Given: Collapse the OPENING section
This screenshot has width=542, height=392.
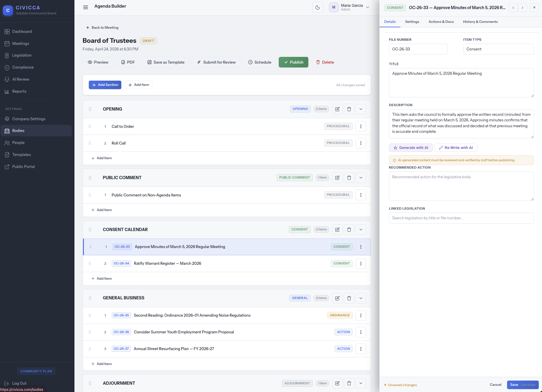Looking at the screenshot, I should click(x=361, y=109).
